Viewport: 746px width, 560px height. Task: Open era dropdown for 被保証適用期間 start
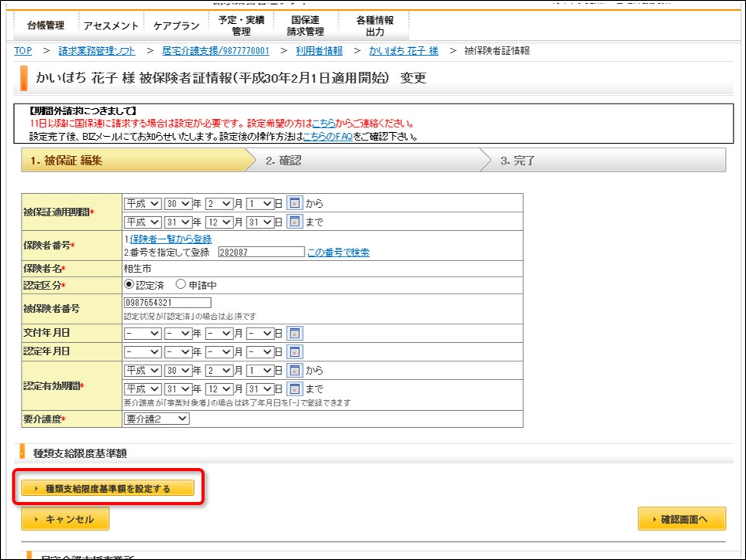click(x=143, y=203)
